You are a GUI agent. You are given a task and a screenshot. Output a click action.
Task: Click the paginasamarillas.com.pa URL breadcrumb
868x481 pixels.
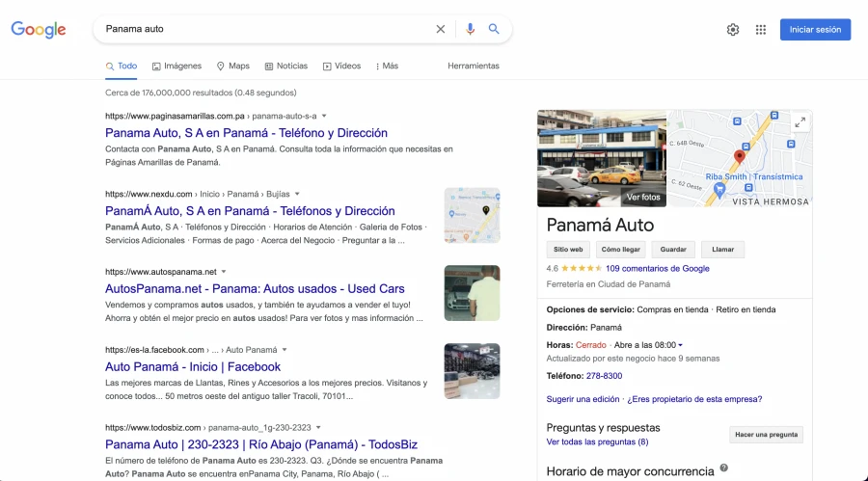[x=211, y=117]
